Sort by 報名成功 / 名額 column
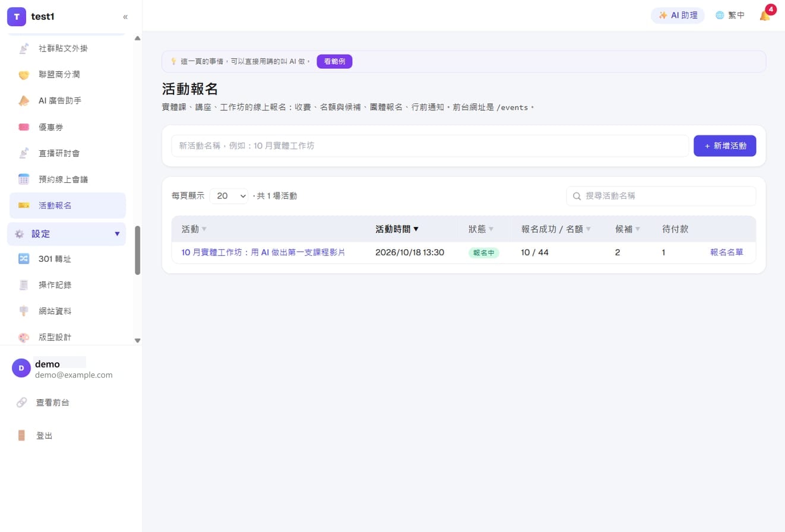Screen dimensions: 785x532 (x=556, y=229)
